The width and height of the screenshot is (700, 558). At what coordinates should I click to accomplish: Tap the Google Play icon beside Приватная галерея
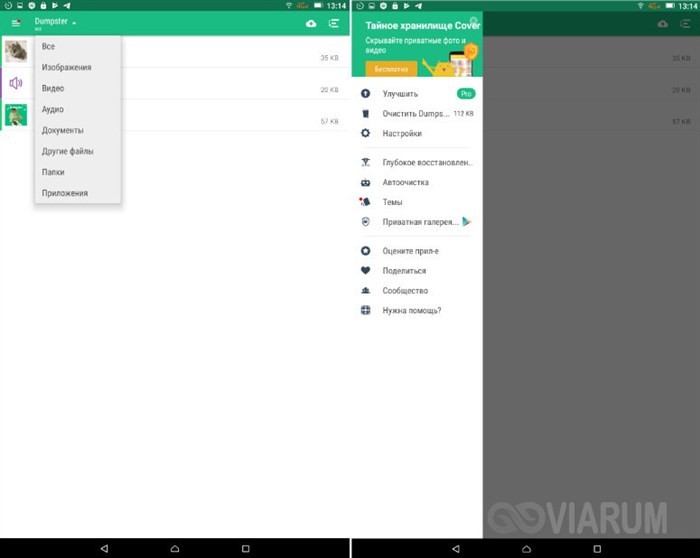467,221
